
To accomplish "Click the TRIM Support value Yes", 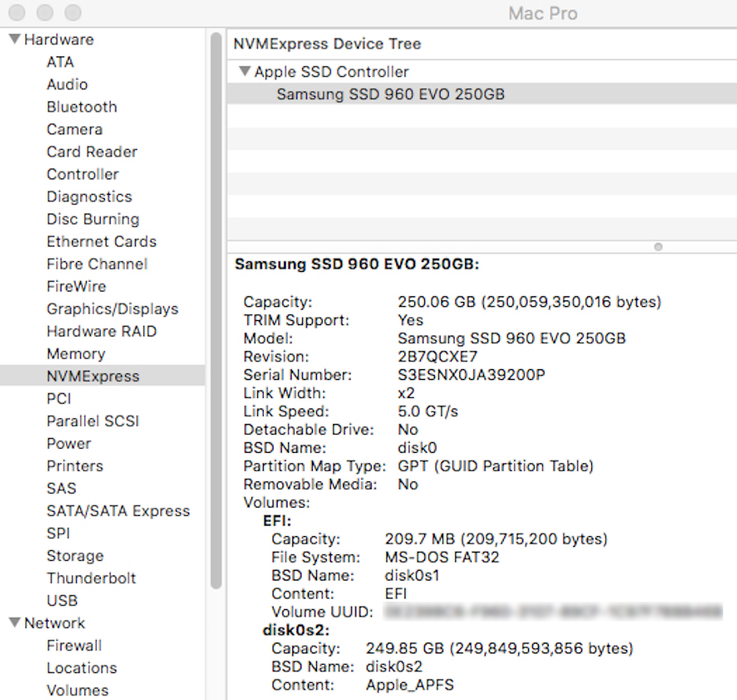I will tap(410, 320).
